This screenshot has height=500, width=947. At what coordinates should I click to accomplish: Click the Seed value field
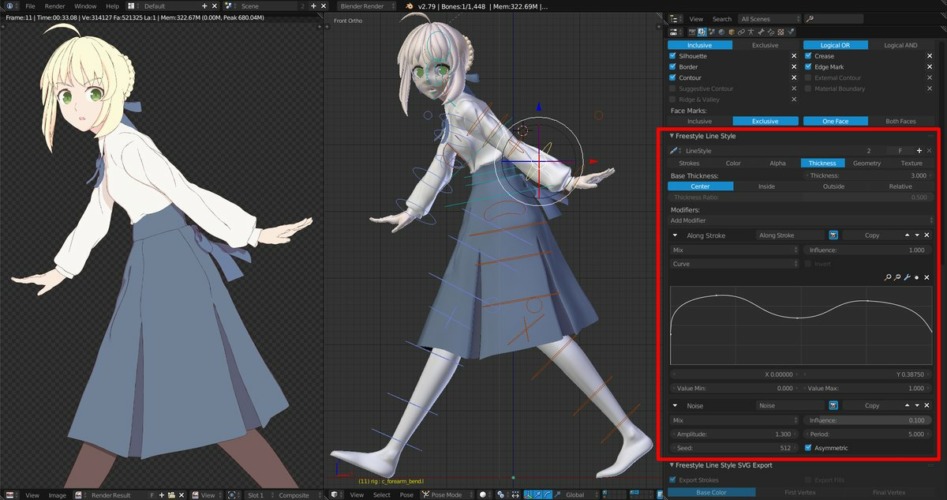[733, 448]
